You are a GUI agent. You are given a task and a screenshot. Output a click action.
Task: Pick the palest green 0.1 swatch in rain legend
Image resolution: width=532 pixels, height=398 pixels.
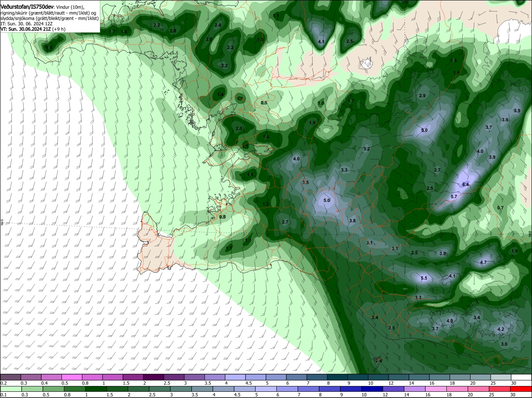(x=11, y=389)
